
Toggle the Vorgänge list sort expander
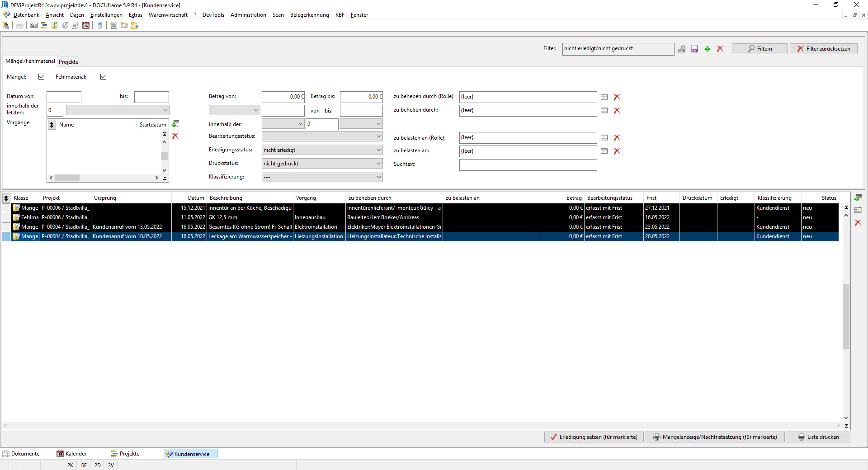coord(52,125)
